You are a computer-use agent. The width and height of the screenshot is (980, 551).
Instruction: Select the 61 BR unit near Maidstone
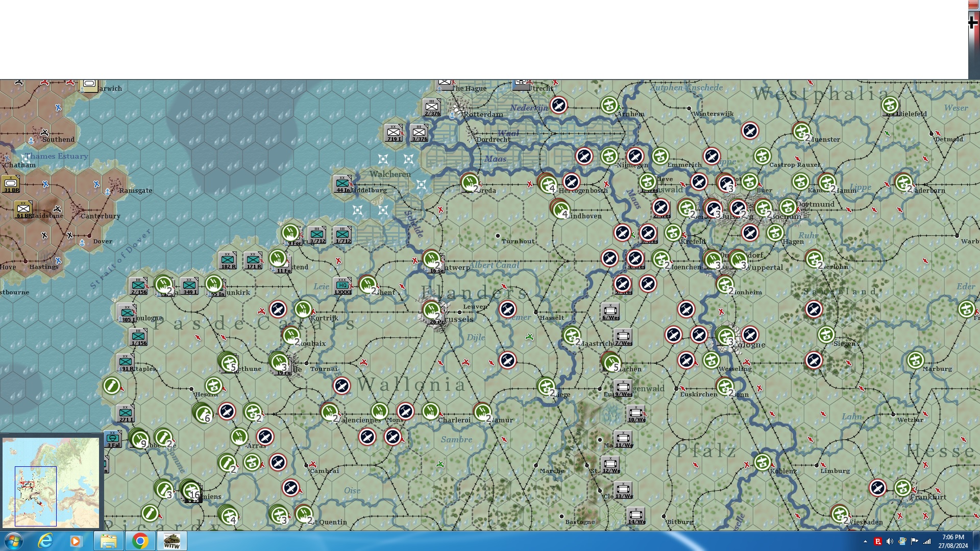coord(23,209)
